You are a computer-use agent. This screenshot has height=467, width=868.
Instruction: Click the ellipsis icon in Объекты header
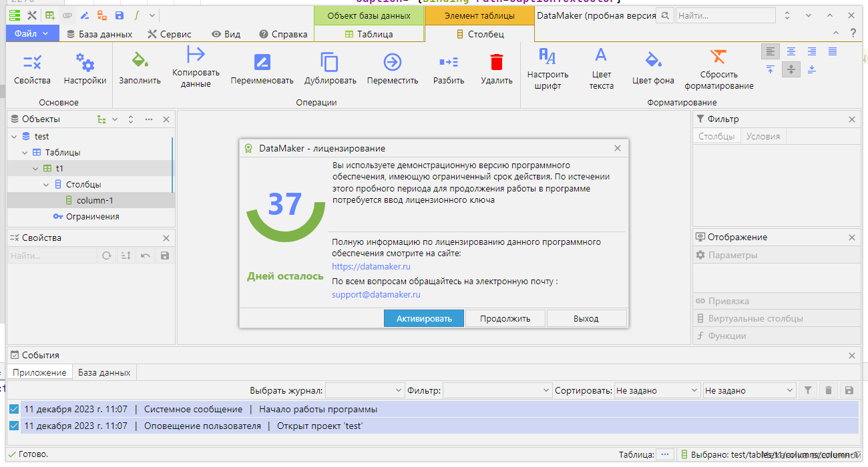coord(148,119)
